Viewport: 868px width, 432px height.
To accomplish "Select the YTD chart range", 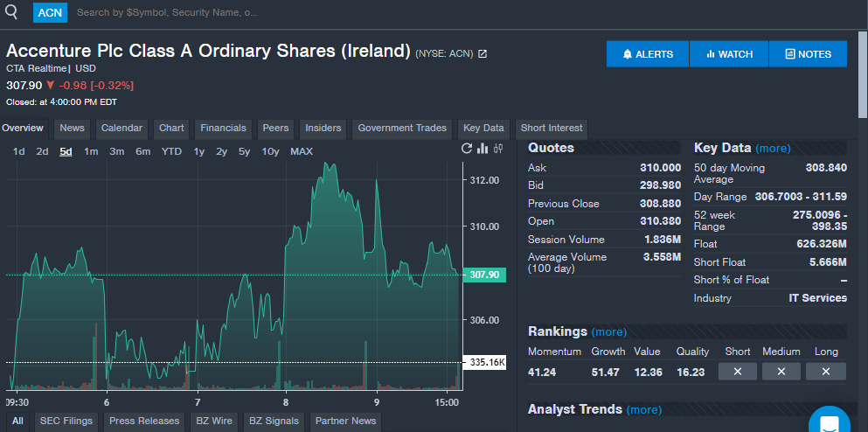I will (x=171, y=152).
